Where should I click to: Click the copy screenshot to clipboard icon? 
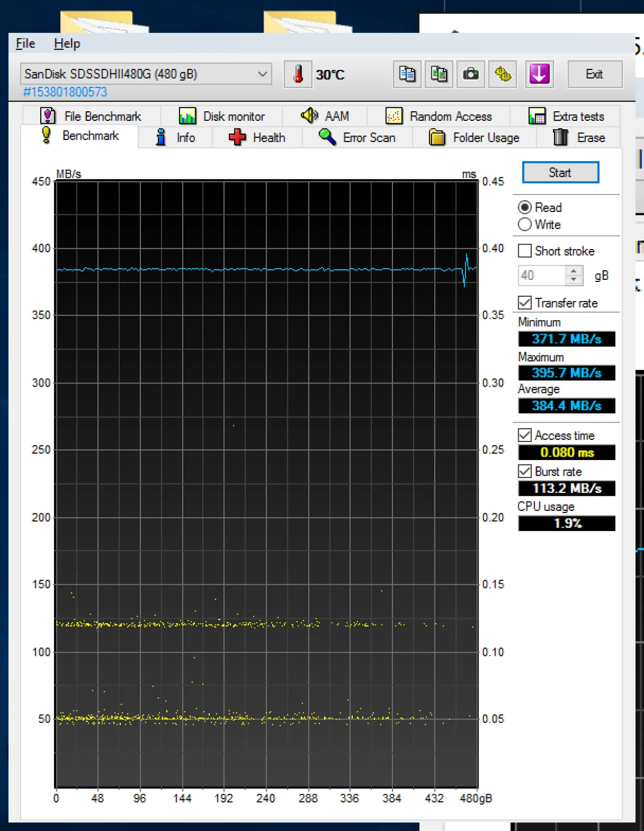(x=439, y=74)
